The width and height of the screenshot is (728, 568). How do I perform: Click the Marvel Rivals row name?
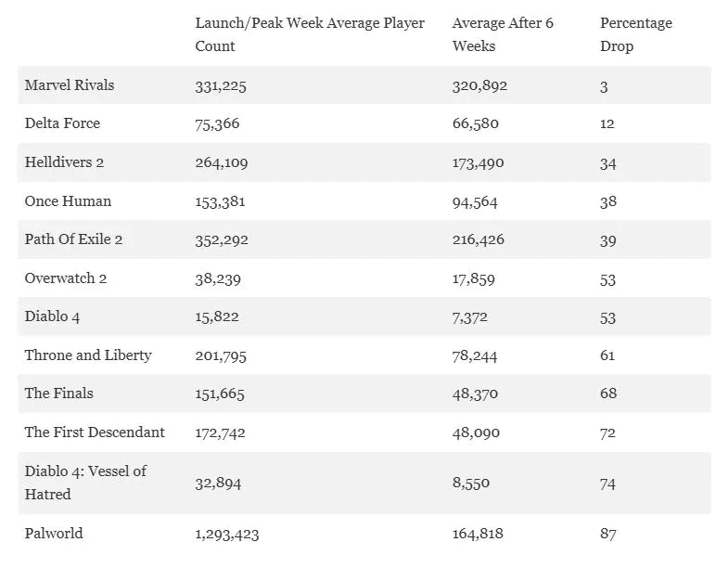coord(70,85)
